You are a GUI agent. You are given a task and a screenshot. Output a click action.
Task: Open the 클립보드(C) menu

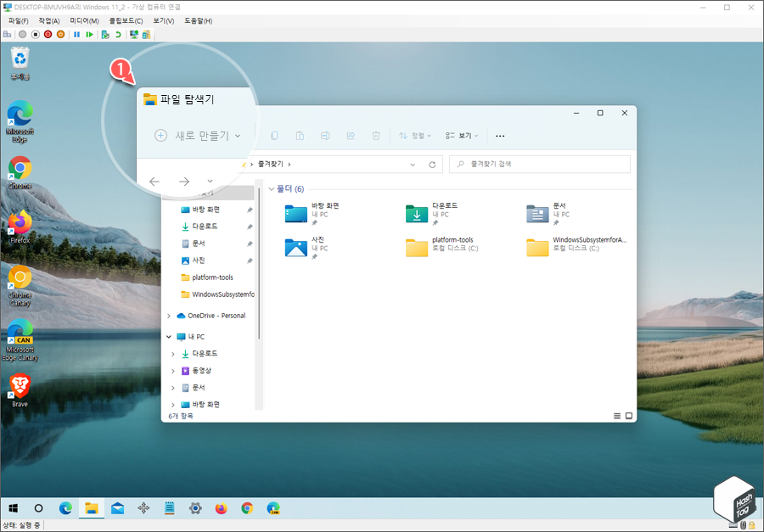pos(126,21)
